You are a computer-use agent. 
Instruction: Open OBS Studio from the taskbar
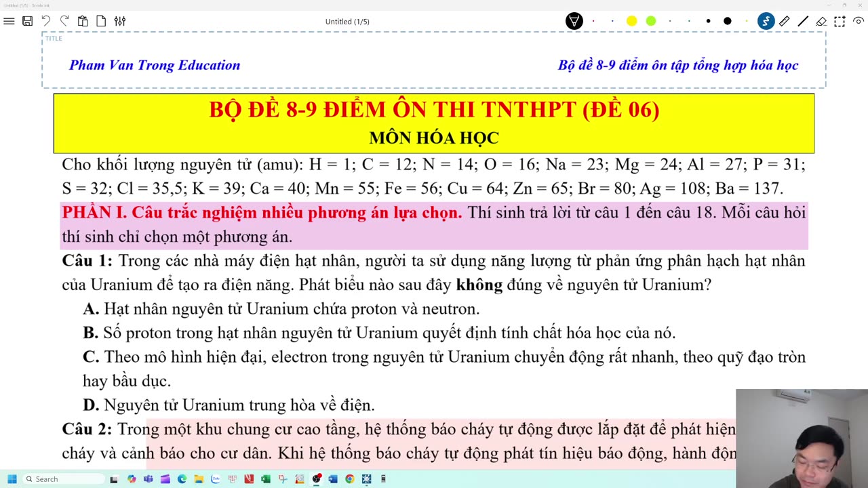click(316, 479)
